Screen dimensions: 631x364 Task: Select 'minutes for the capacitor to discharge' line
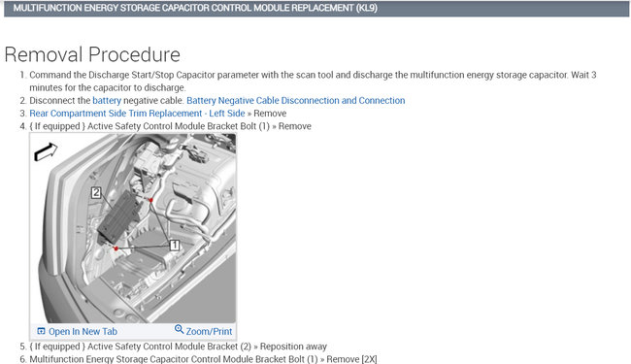click(108, 87)
